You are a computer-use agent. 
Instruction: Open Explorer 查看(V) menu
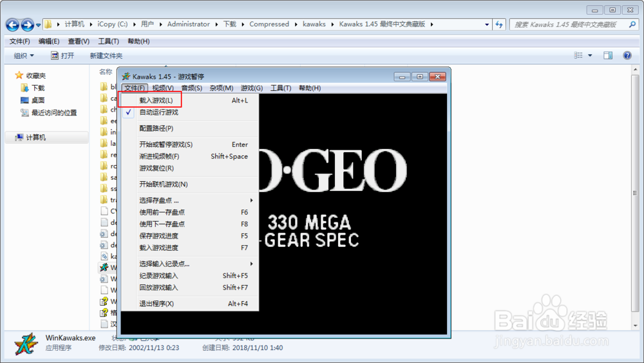(79, 41)
